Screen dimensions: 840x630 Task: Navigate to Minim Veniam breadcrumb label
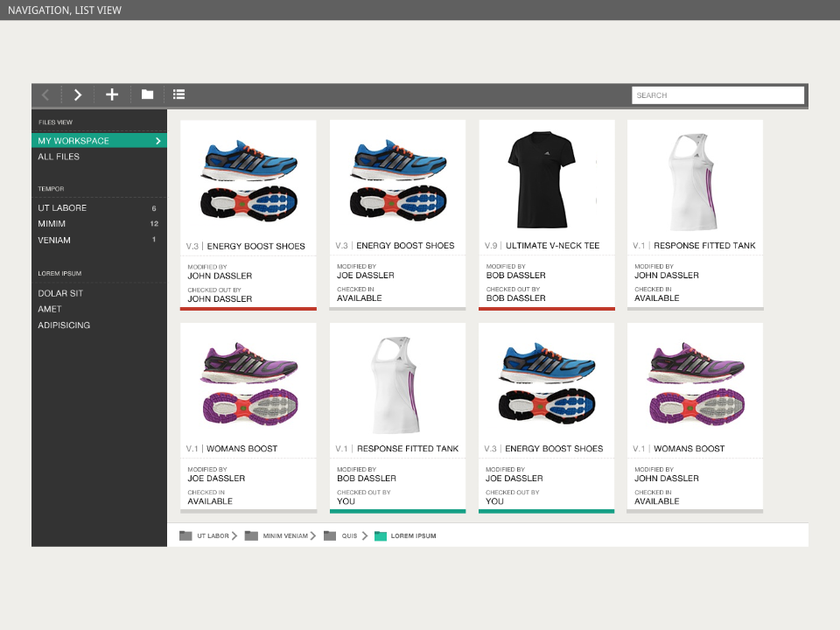click(x=285, y=535)
